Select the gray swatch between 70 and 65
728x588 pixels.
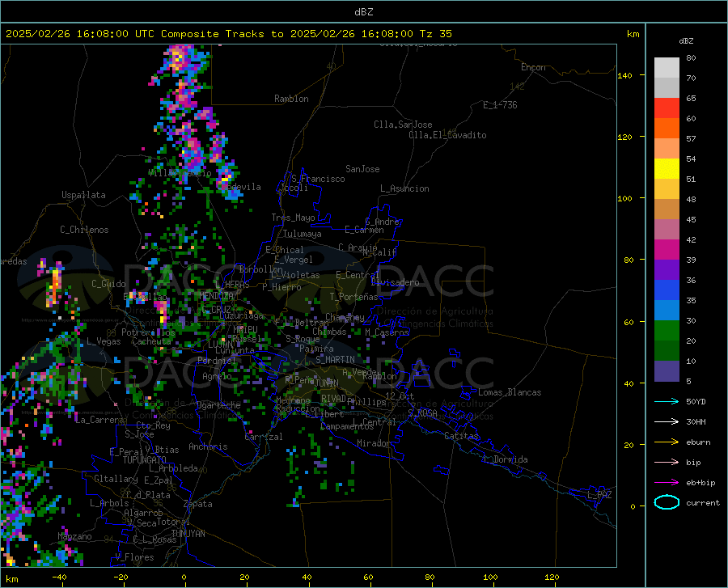[667, 88]
